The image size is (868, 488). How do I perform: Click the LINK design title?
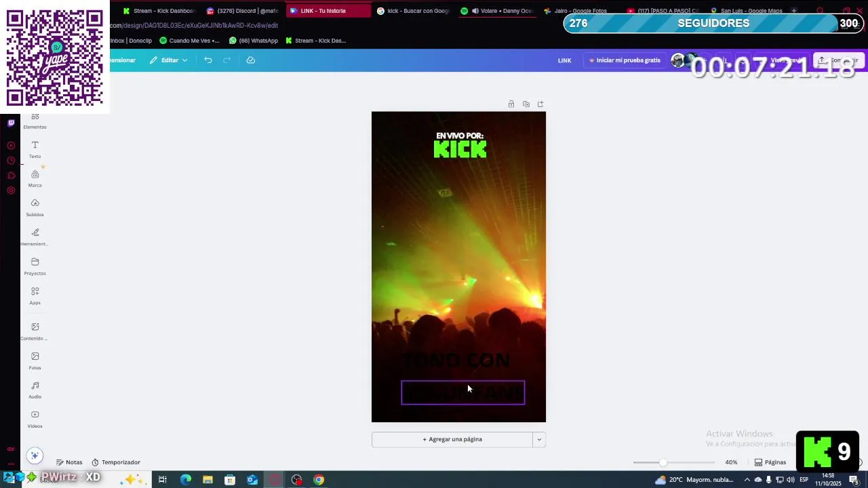tap(564, 60)
